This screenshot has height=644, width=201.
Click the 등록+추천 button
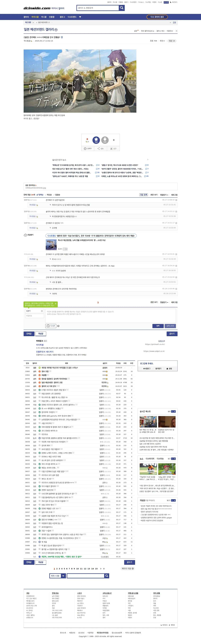pos(170,326)
